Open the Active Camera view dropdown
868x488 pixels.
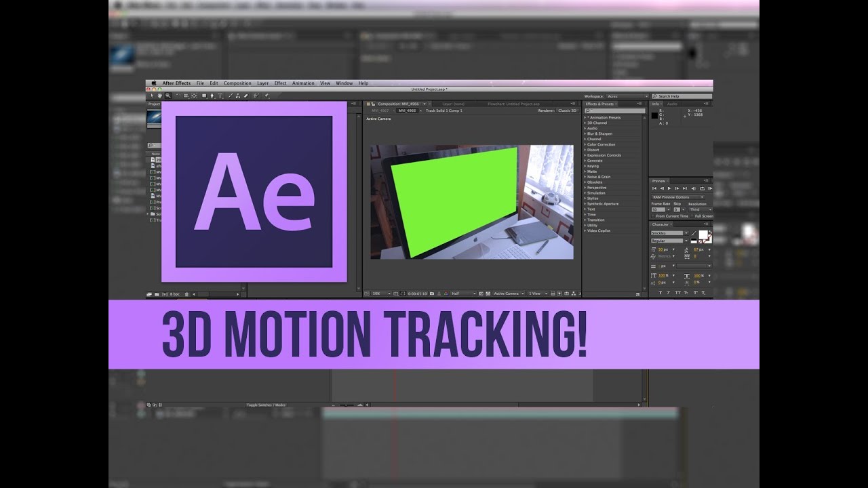[x=509, y=293]
